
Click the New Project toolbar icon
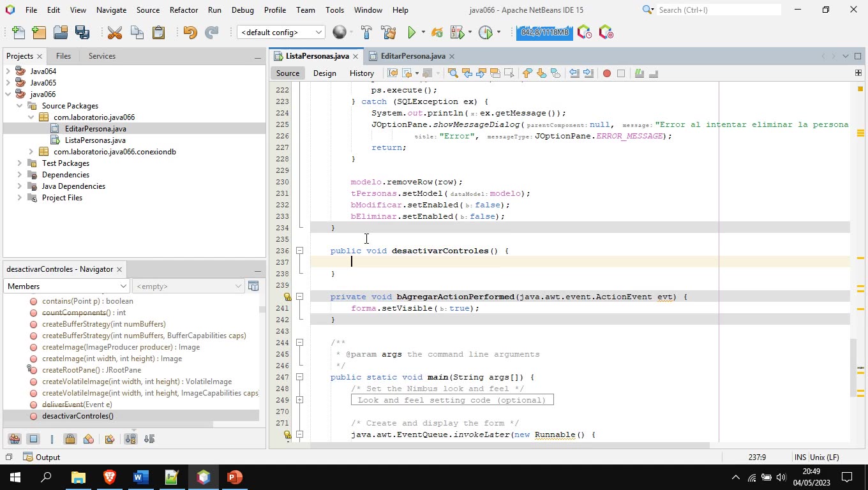coord(39,33)
